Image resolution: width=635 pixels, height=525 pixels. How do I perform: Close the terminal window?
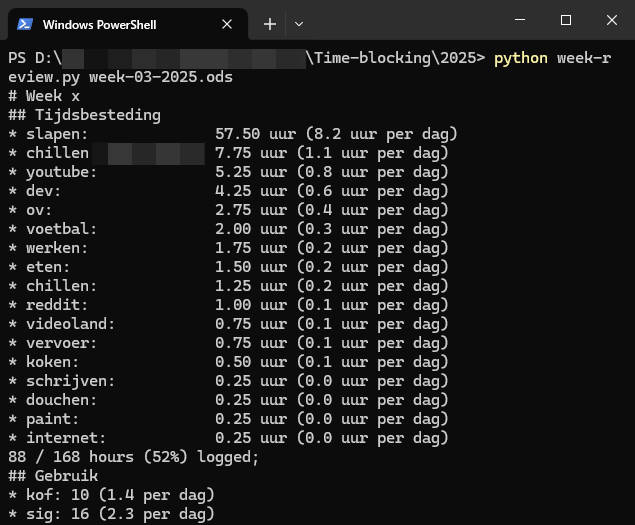point(612,19)
